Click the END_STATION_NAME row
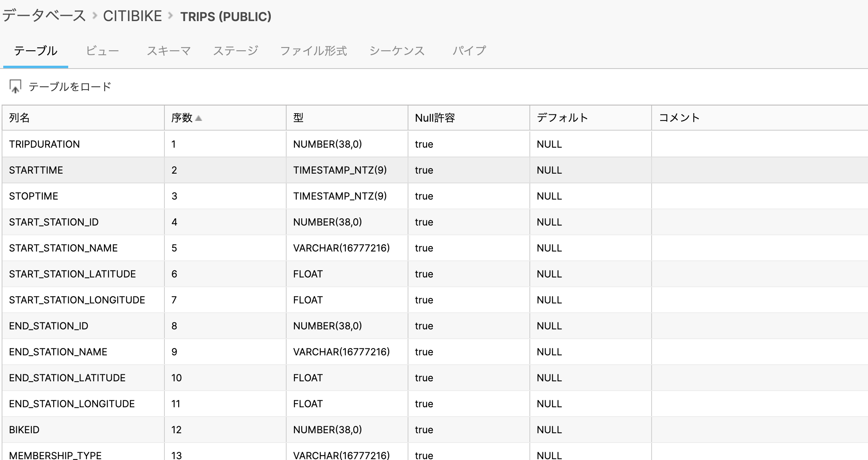 (58, 352)
